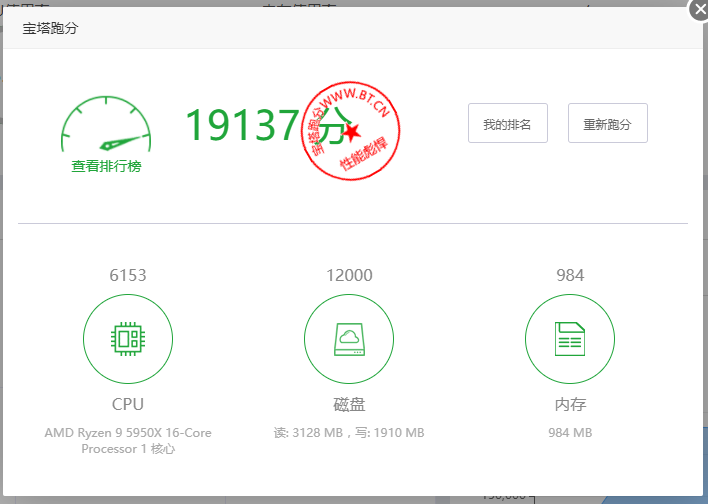Click the 984 MB memory size text
This screenshot has width=708, height=504.
570,433
